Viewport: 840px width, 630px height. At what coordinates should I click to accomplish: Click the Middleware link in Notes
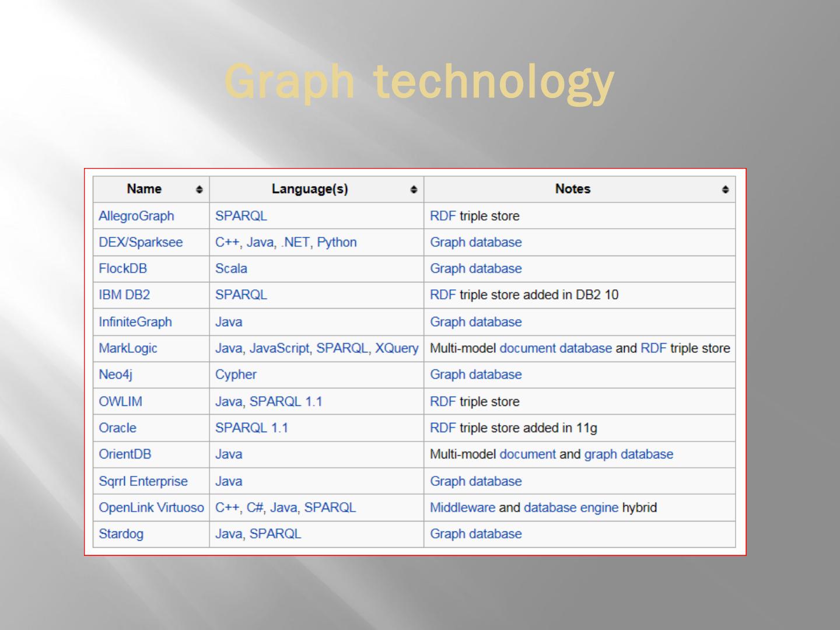click(462, 508)
